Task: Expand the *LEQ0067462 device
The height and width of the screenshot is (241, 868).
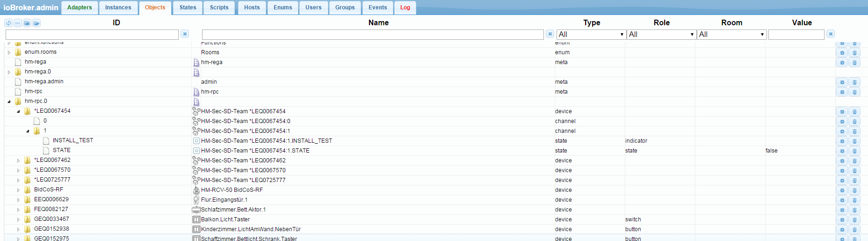Action: point(18,161)
